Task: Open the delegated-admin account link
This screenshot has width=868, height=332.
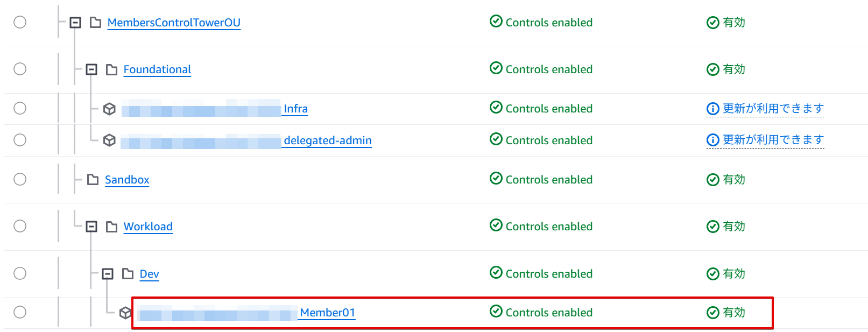Action: click(x=327, y=140)
